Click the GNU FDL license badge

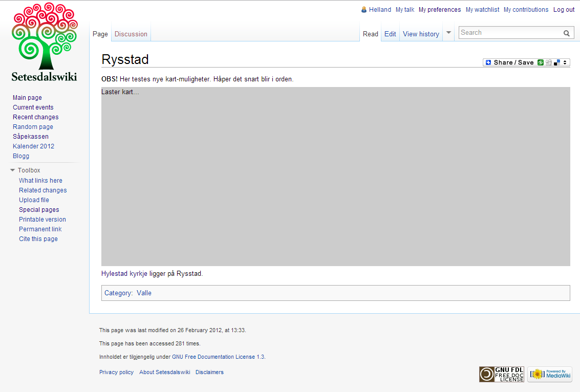point(501,374)
